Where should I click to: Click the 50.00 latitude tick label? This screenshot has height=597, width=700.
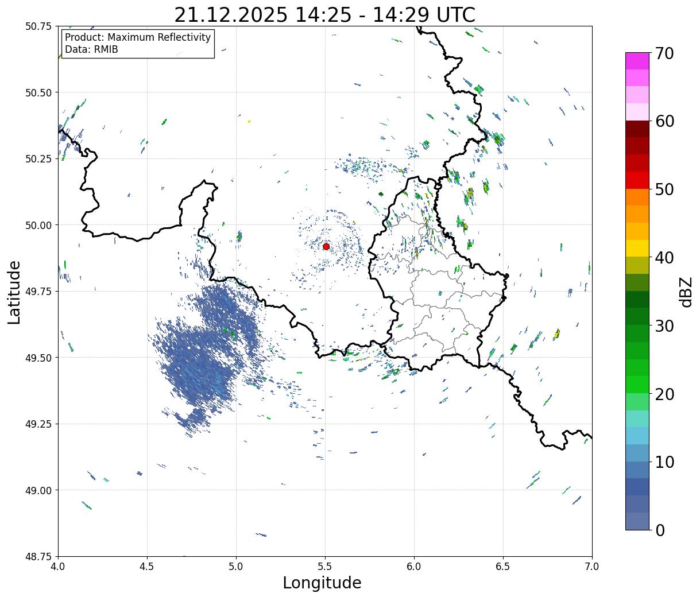[38, 225]
